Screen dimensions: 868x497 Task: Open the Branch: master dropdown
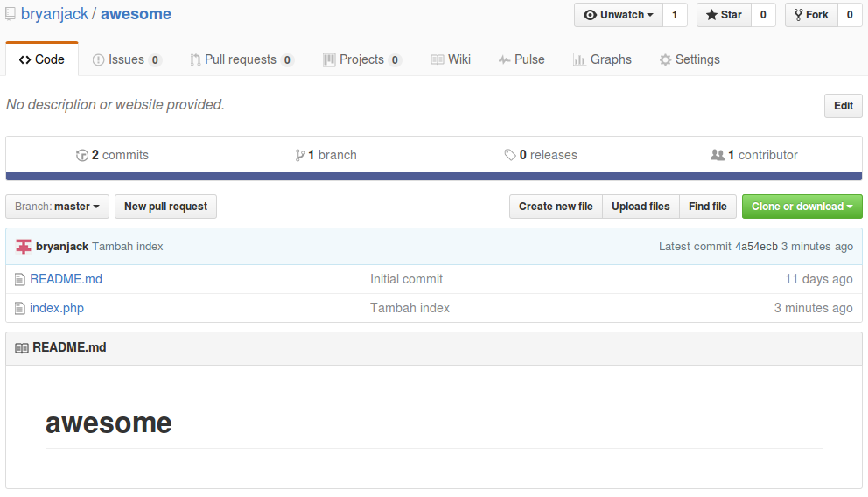tap(57, 206)
